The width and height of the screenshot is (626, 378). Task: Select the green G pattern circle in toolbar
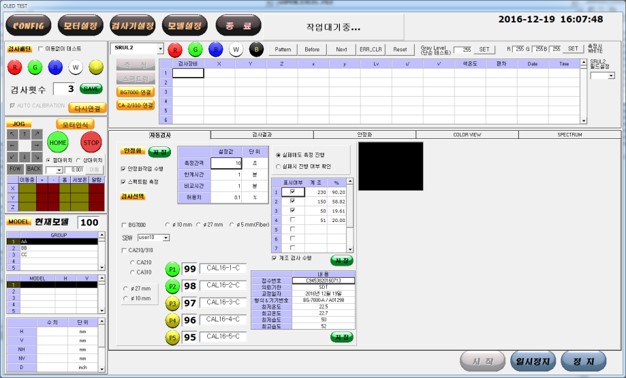point(195,50)
